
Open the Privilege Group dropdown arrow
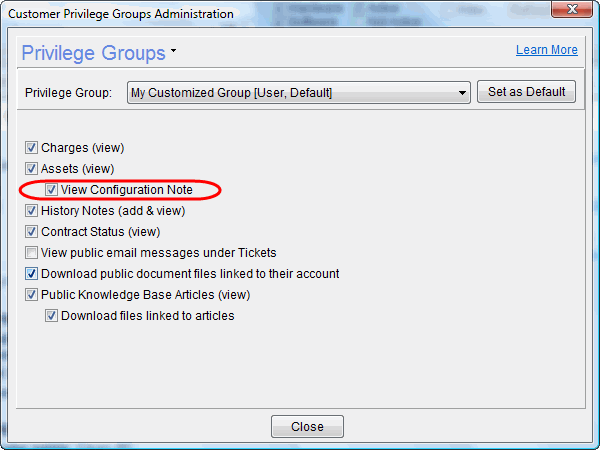click(462, 93)
